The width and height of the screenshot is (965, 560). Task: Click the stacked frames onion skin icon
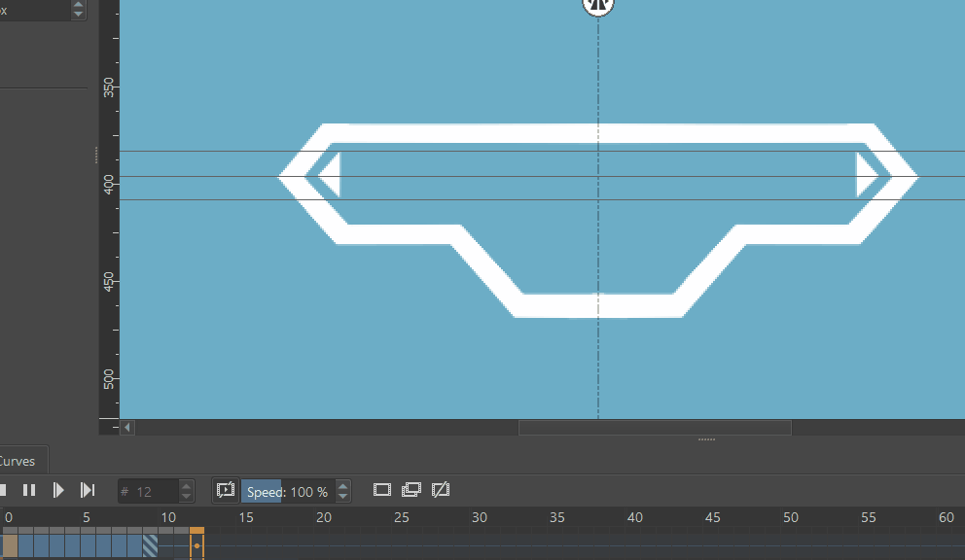pos(411,490)
